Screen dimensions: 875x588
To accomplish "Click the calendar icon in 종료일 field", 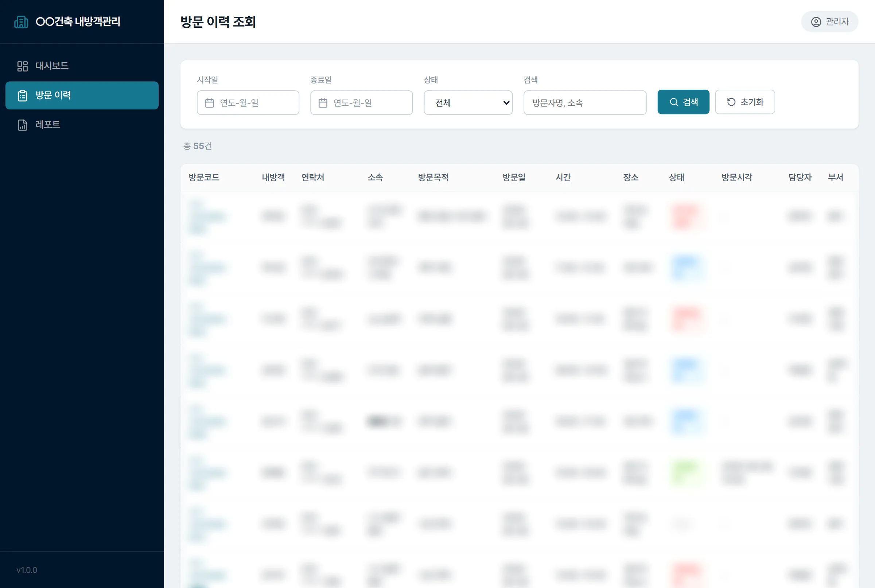I will tap(323, 103).
